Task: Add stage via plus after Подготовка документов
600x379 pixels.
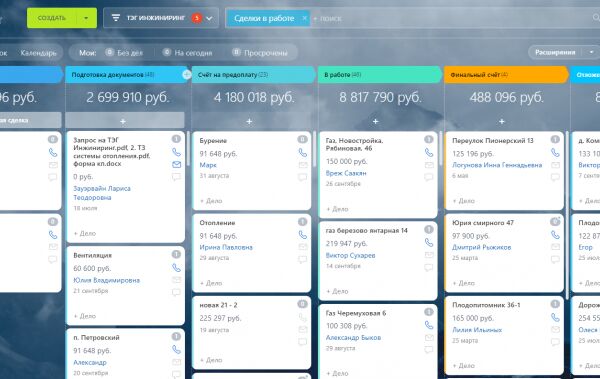Action: pyautogui.click(x=187, y=75)
